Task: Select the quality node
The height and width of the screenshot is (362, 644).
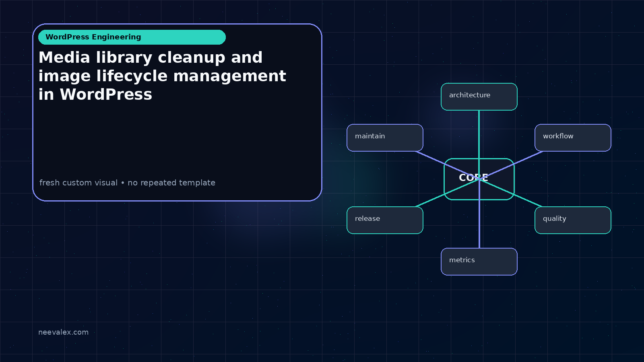Action: pos(573,220)
